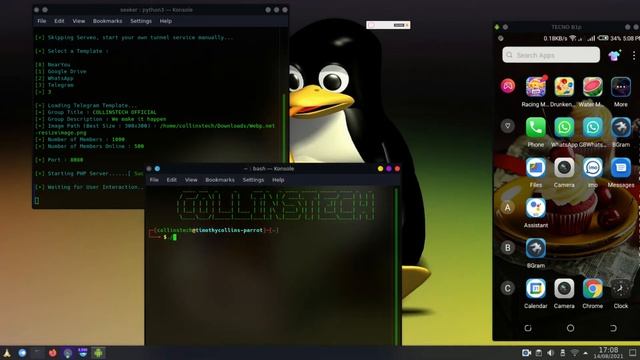This screenshot has width=640, height=360.
Task: Open the Racing M... game icon
Action: pos(535,87)
